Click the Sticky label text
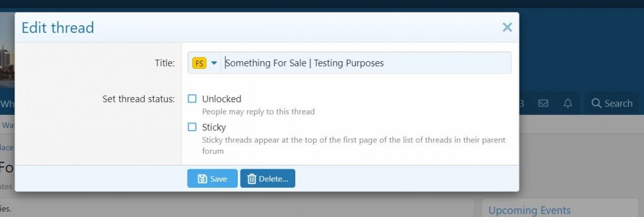 point(214,127)
